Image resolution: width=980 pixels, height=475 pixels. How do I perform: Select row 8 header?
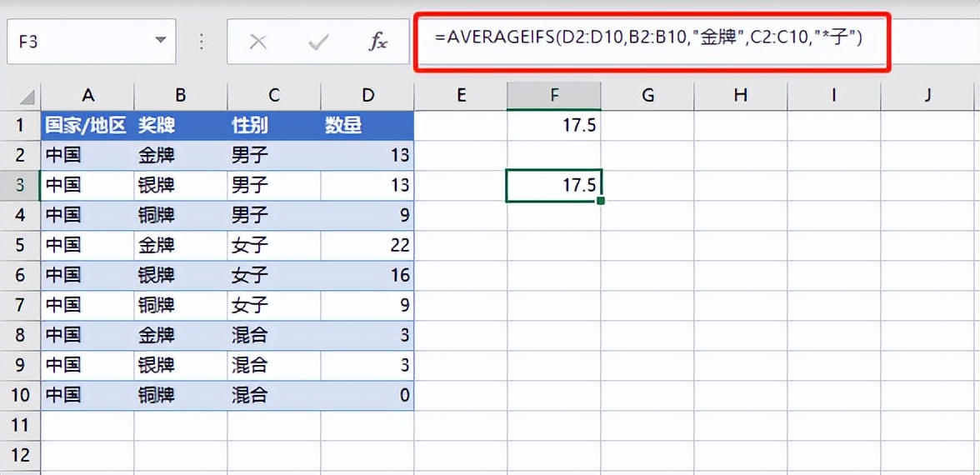[20, 336]
